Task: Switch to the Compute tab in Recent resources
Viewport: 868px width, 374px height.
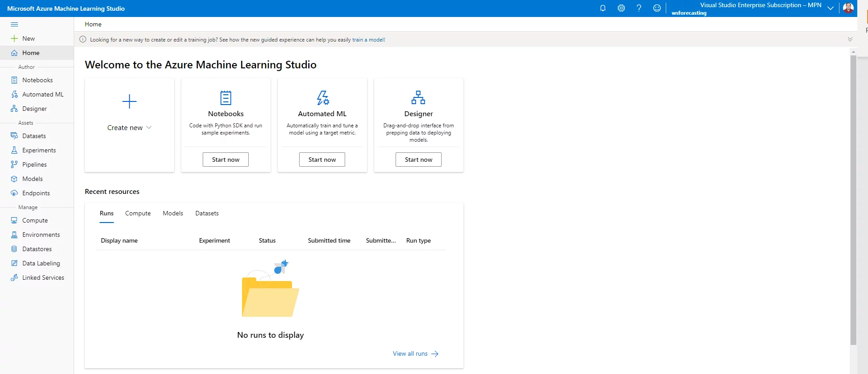Action: click(138, 213)
